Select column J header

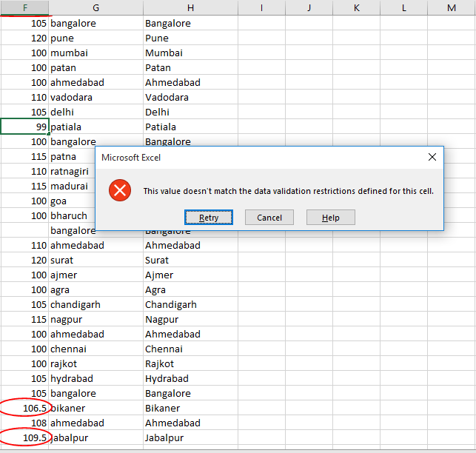coord(309,7)
